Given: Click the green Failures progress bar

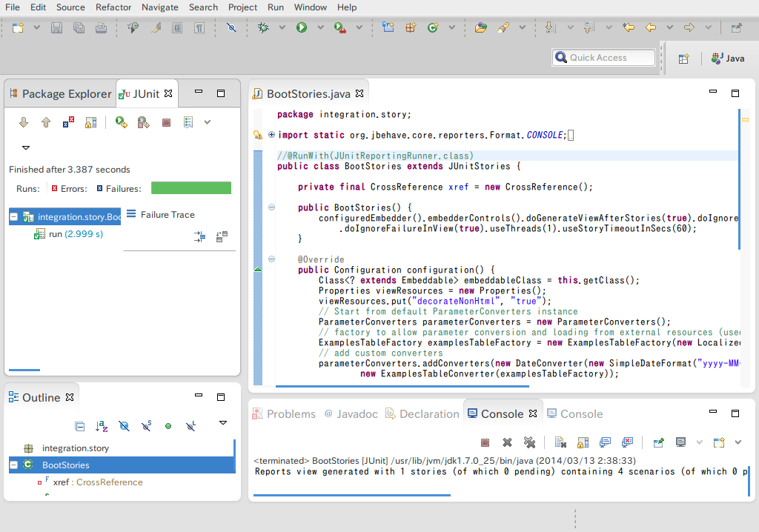Looking at the screenshot, I should coord(191,187).
